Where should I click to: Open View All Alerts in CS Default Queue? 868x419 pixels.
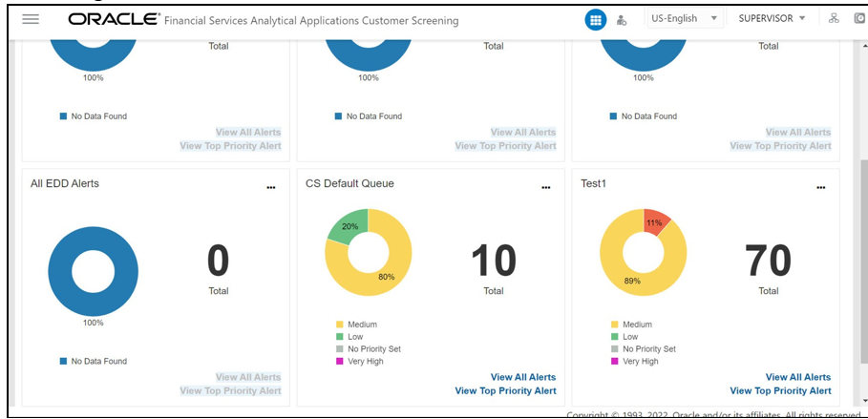tap(523, 377)
